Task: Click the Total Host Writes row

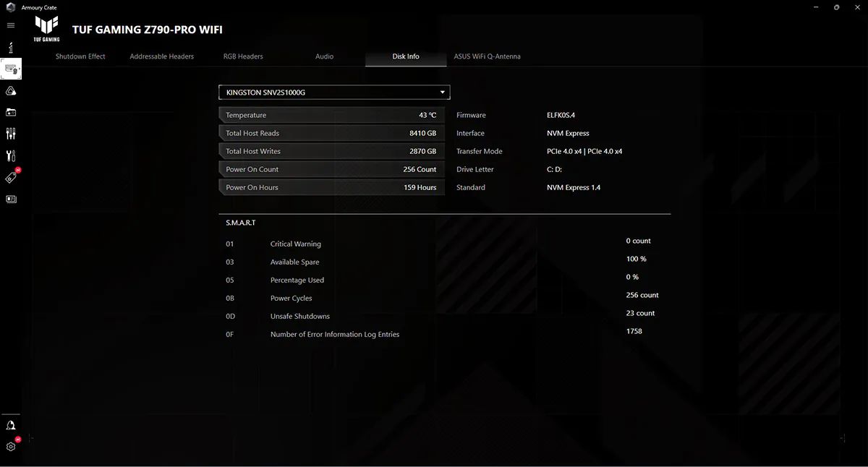Action: click(331, 151)
